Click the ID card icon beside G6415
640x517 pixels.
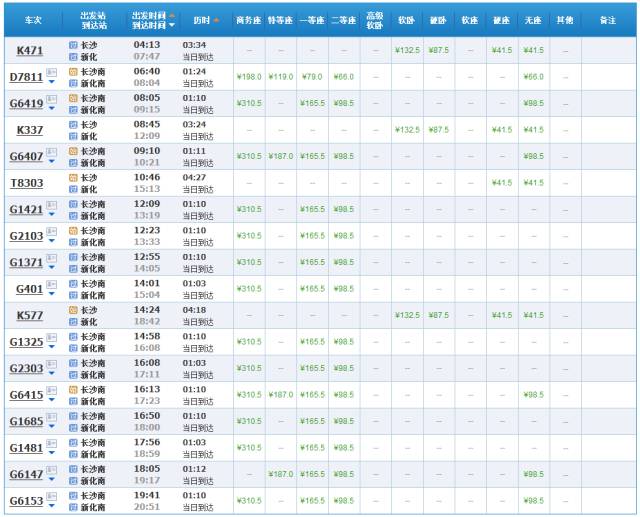click(x=51, y=391)
